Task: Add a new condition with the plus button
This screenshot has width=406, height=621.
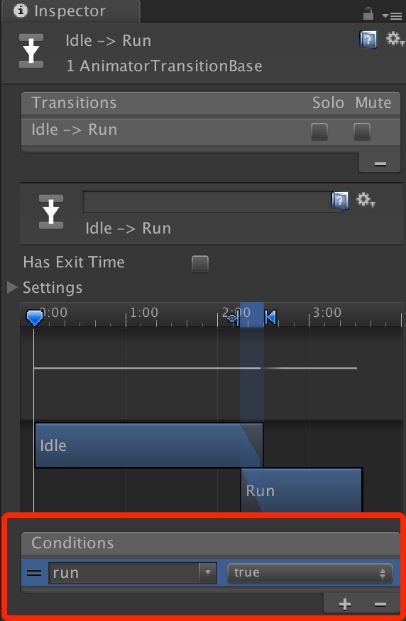Action: tap(345, 604)
